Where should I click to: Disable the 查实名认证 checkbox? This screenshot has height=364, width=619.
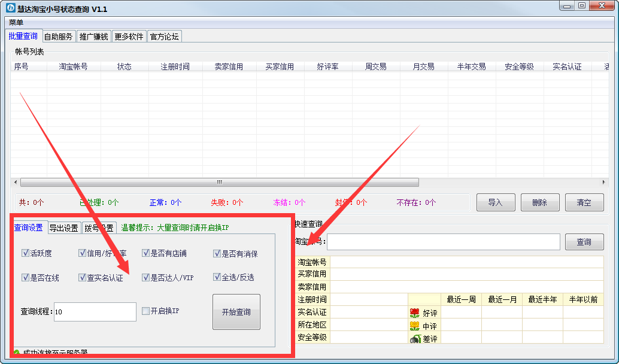(x=82, y=277)
